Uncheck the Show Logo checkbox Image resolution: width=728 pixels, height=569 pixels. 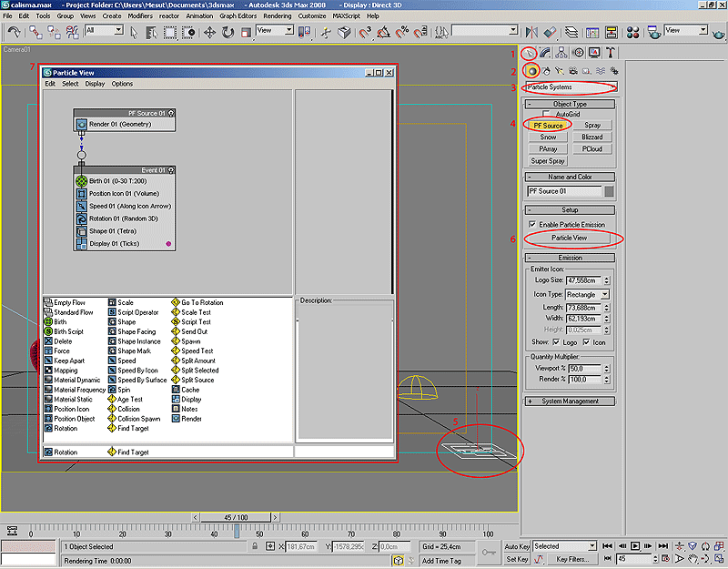pyautogui.click(x=555, y=341)
